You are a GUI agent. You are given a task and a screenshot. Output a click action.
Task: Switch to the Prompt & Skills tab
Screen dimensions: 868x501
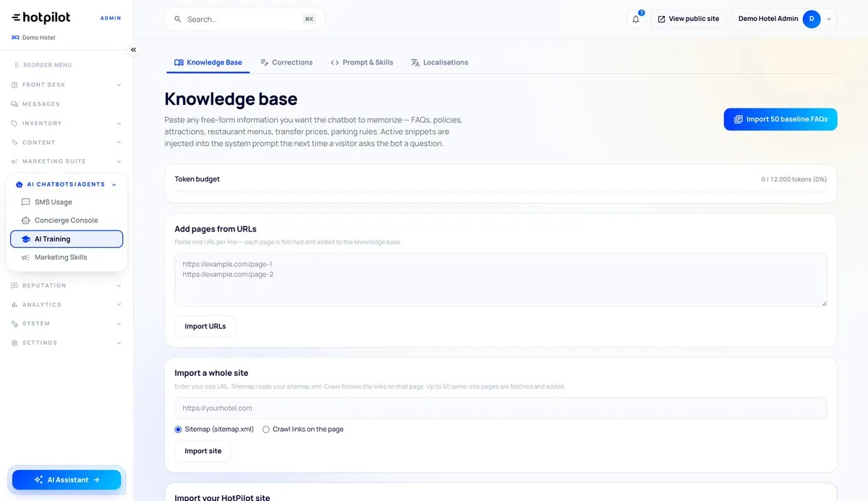(362, 63)
